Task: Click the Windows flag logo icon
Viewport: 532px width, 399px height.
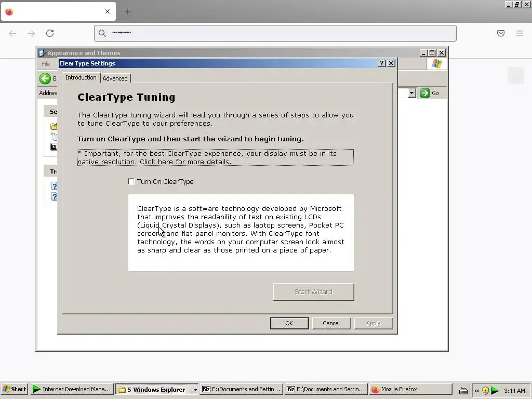Action: (436, 64)
